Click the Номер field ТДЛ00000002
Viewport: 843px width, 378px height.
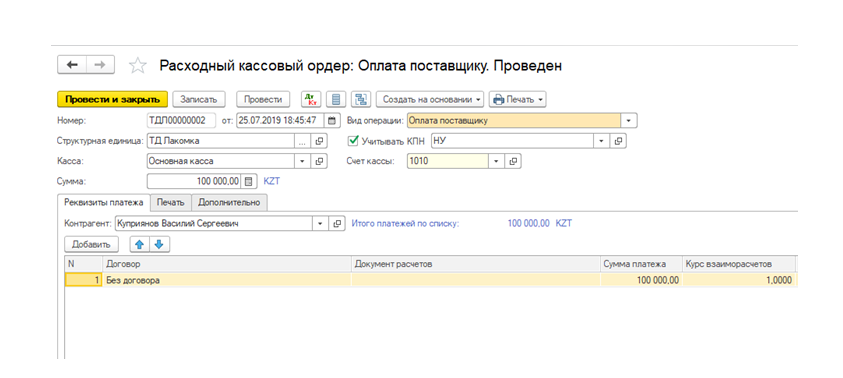click(181, 120)
